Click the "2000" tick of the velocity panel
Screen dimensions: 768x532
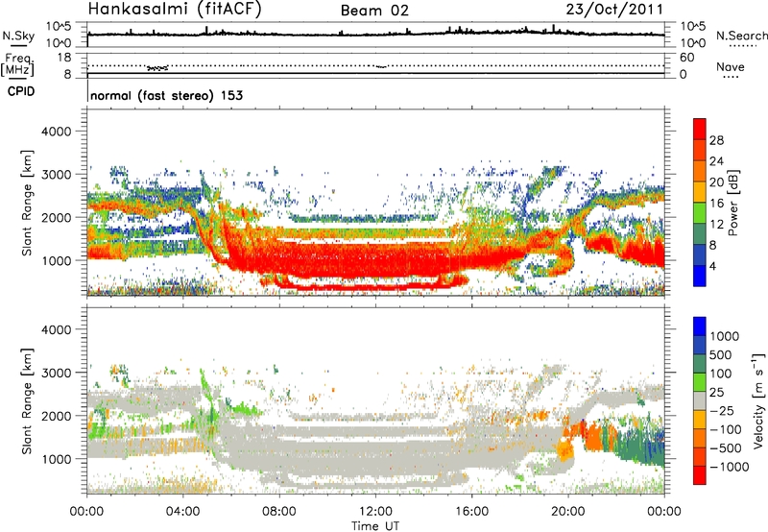click(x=56, y=416)
